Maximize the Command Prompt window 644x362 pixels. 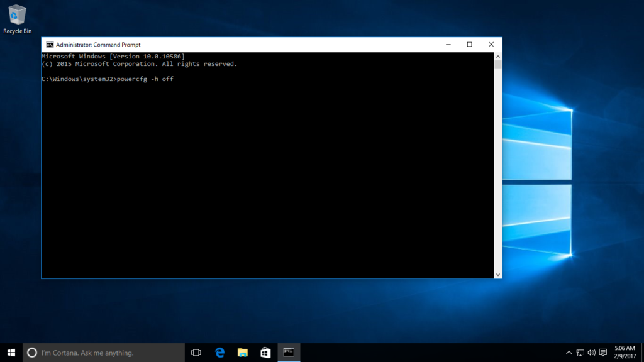[469, 45]
